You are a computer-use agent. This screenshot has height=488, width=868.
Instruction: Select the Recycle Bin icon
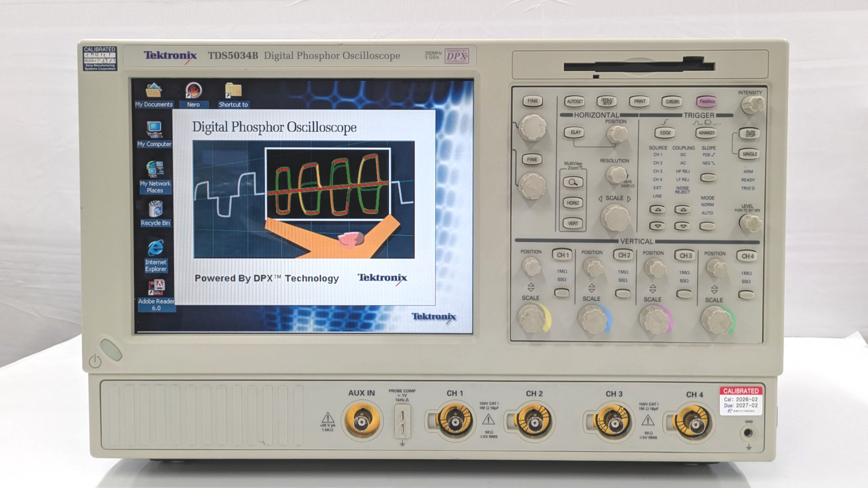point(156,213)
